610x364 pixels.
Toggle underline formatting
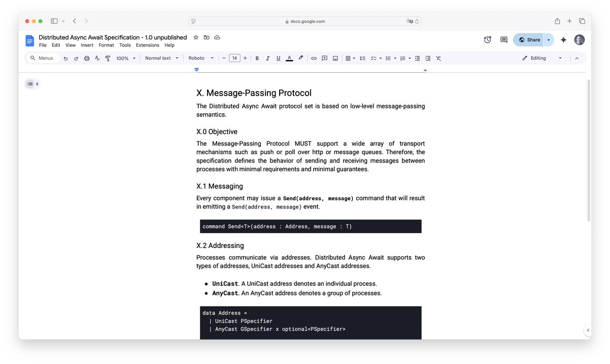(x=278, y=58)
